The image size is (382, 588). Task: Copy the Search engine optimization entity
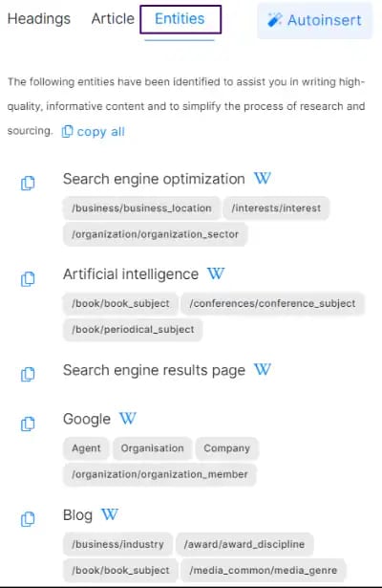28,183
